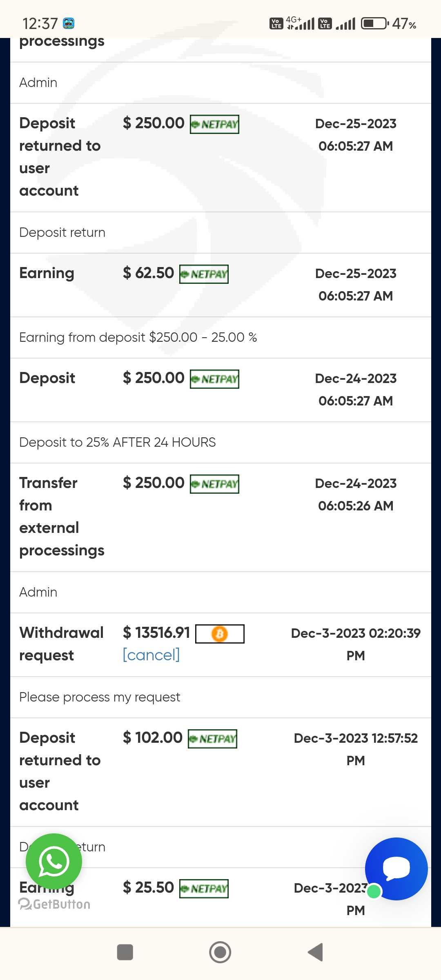The height and width of the screenshot is (980, 441).
Task: Tap the Dec-25-2023 deposit returned date
Action: pyautogui.click(x=356, y=135)
